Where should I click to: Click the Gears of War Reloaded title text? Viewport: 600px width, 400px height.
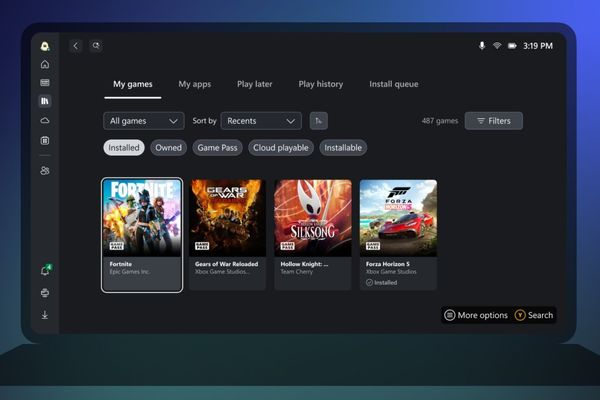coord(227,264)
